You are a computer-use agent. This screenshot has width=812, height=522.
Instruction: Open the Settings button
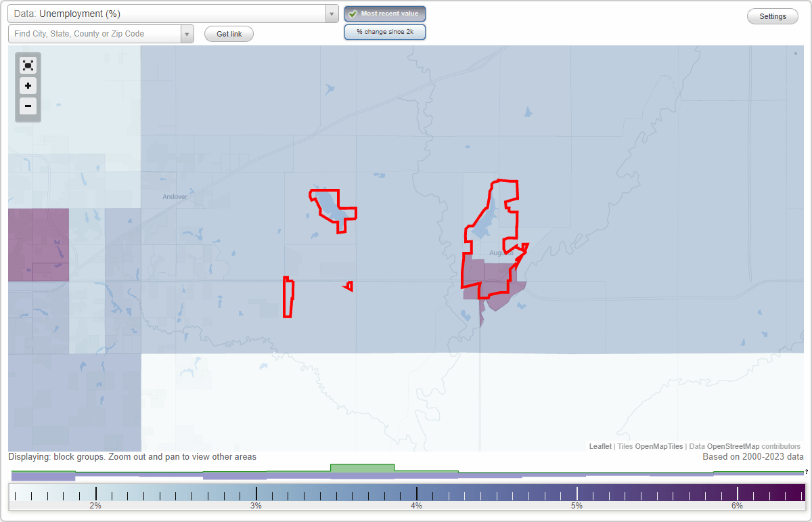click(x=773, y=17)
